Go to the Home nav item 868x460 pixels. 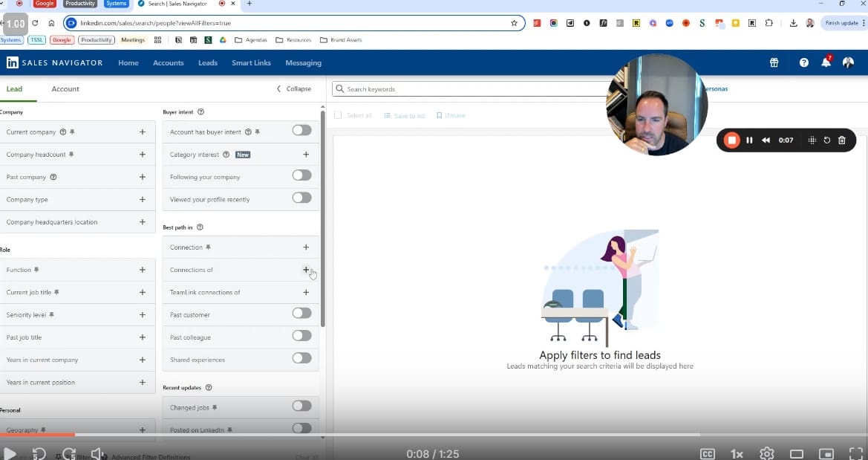(x=128, y=62)
